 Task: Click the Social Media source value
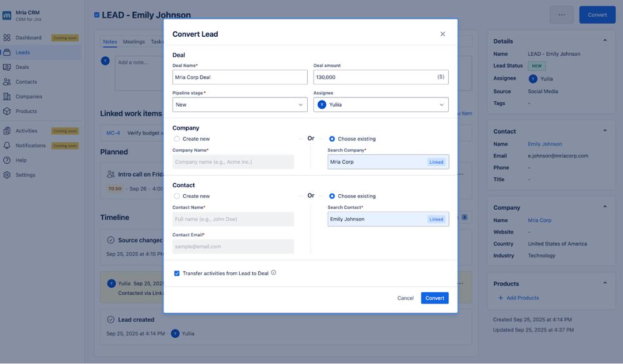542,91
